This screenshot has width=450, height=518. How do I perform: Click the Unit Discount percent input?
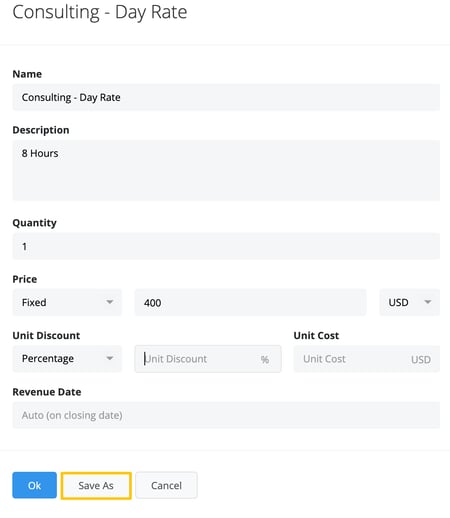208,359
